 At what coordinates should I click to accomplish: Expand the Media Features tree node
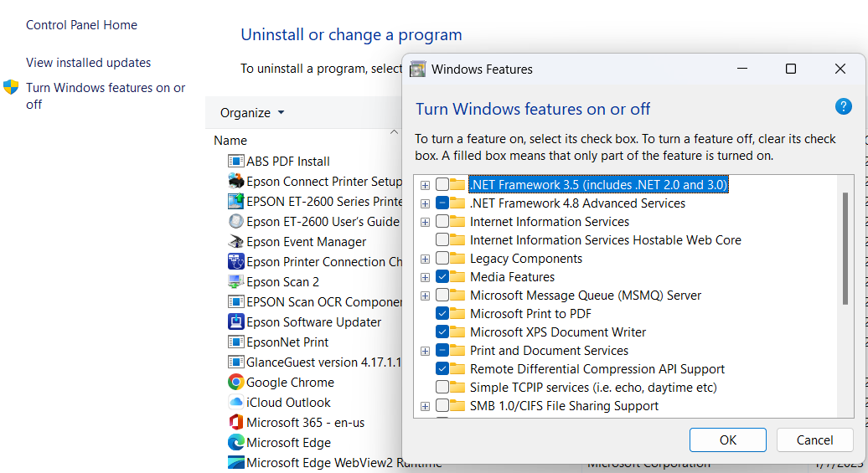pyautogui.click(x=426, y=277)
